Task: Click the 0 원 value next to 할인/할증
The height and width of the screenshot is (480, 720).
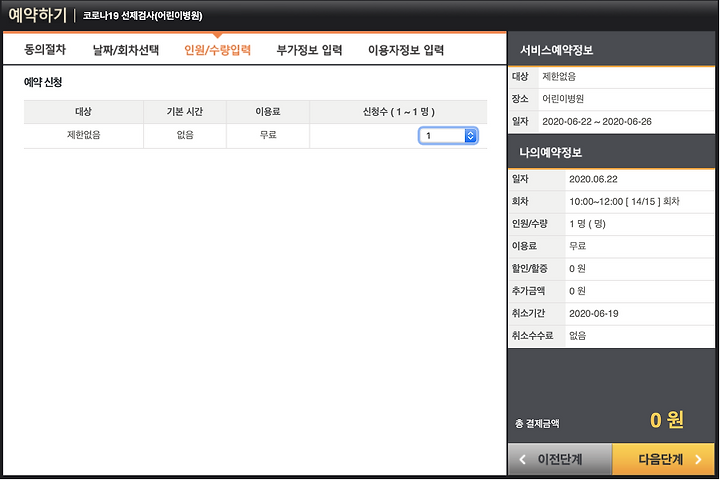Action: pos(577,269)
